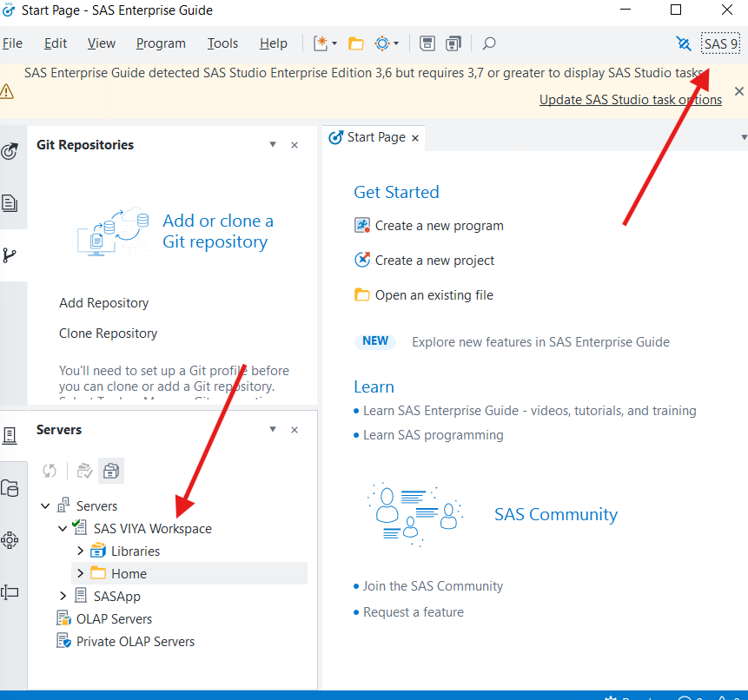Open Update SAS Studio task options link
Image resolution: width=748 pixels, height=700 pixels.
coord(630,99)
